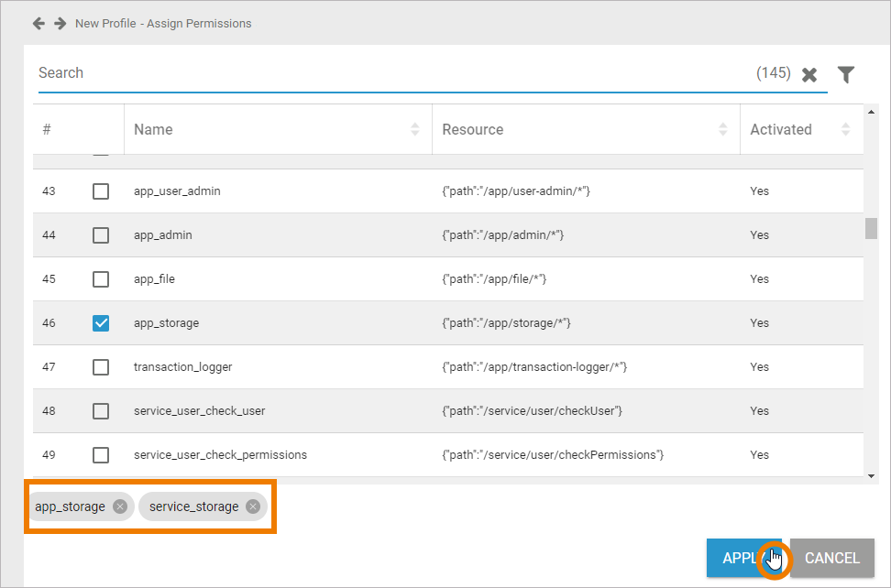Click the vertical scrollbar thumb
The image size is (891, 588).
[x=871, y=227]
